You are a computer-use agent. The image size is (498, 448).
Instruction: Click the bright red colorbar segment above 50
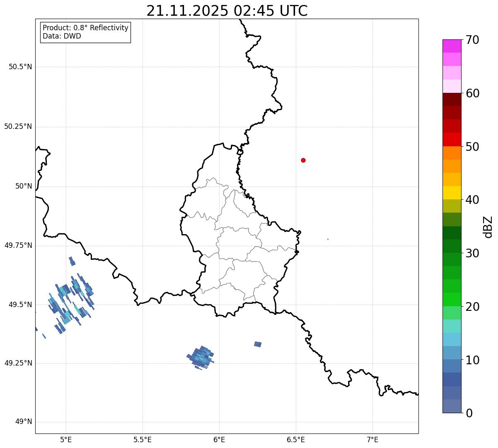[452, 140]
